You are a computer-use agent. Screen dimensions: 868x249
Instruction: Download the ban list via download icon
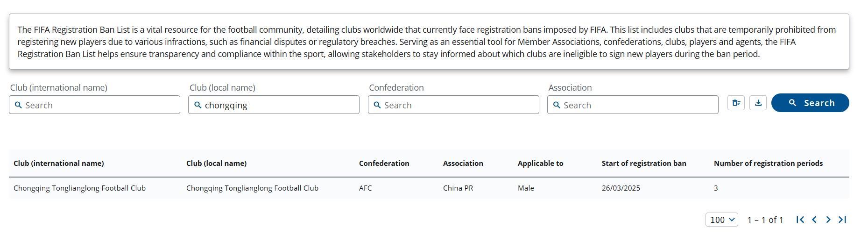tap(758, 103)
